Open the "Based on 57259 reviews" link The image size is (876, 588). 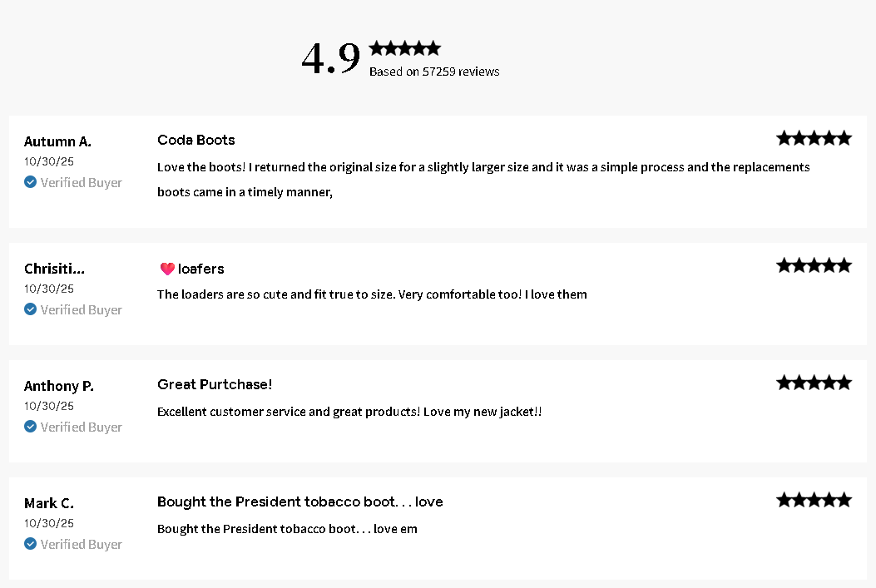[434, 72]
